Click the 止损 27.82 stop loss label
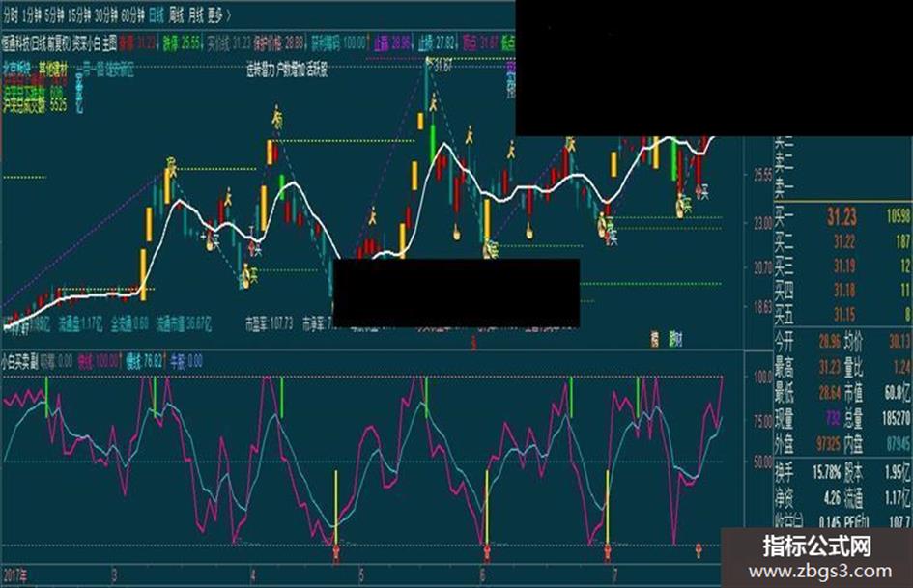 click(x=436, y=43)
